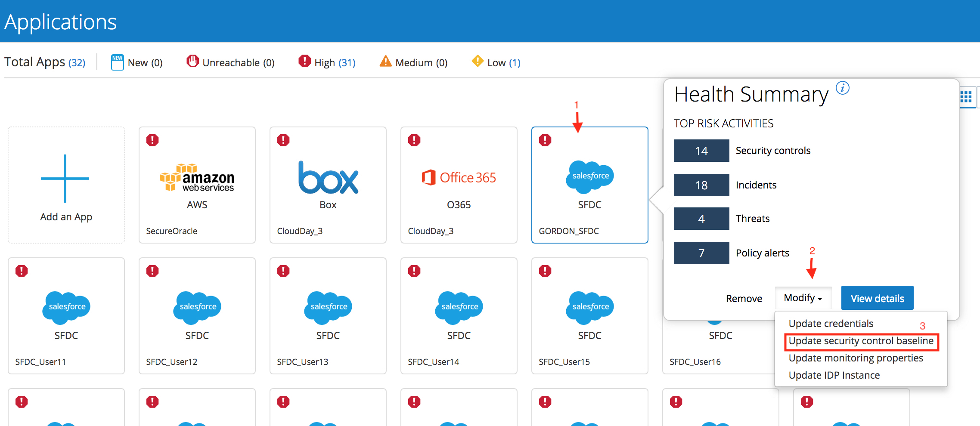Click CloudDay_3 name on Box card
The width and height of the screenshot is (980, 426).
coord(300,231)
